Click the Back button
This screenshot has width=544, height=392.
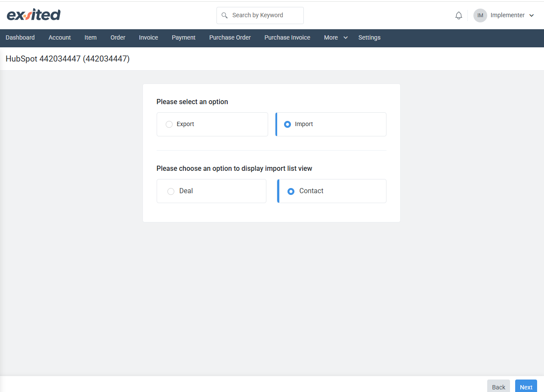[x=498, y=386]
